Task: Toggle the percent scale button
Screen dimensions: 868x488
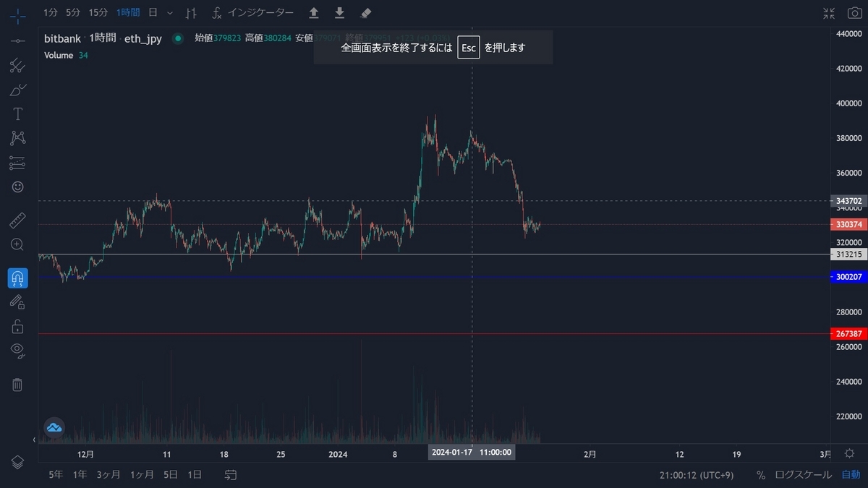Action: [761, 475]
